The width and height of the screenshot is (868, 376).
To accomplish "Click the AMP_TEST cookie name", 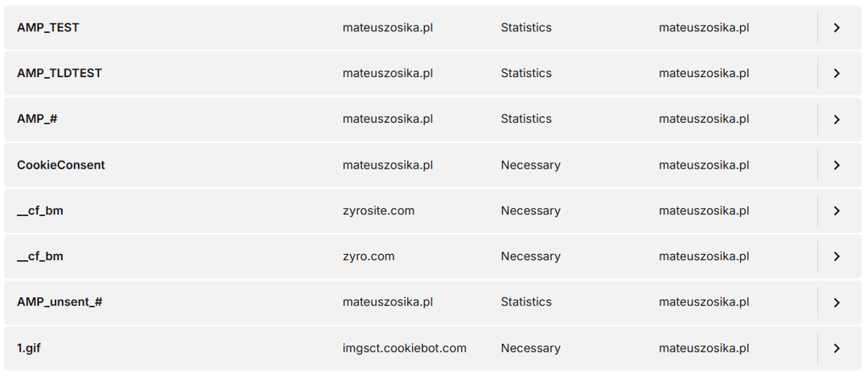I will 48,28.
